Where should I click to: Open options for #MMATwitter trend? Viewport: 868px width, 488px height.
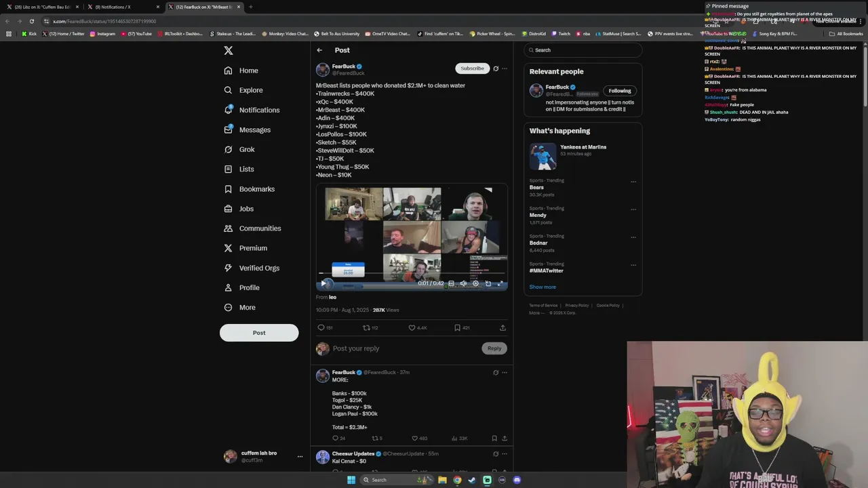(x=633, y=265)
